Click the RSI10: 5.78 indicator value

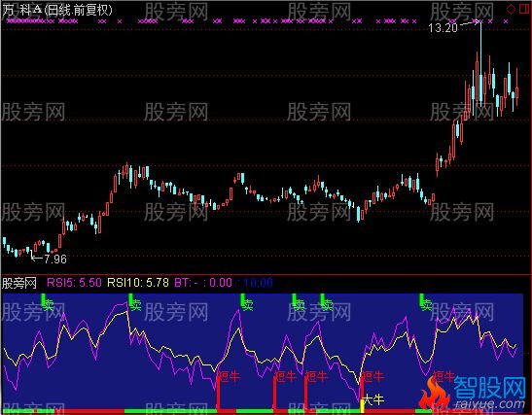(138, 283)
